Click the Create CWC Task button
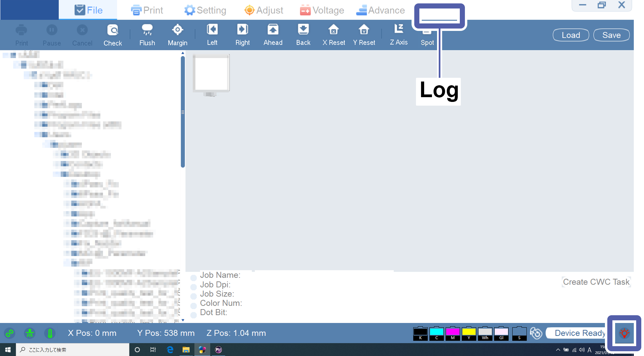This screenshot has width=644, height=356. (596, 282)
